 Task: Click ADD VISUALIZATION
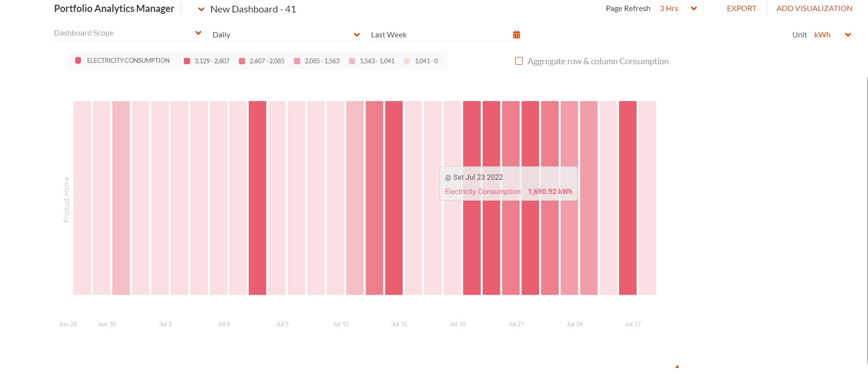[814, 9]
